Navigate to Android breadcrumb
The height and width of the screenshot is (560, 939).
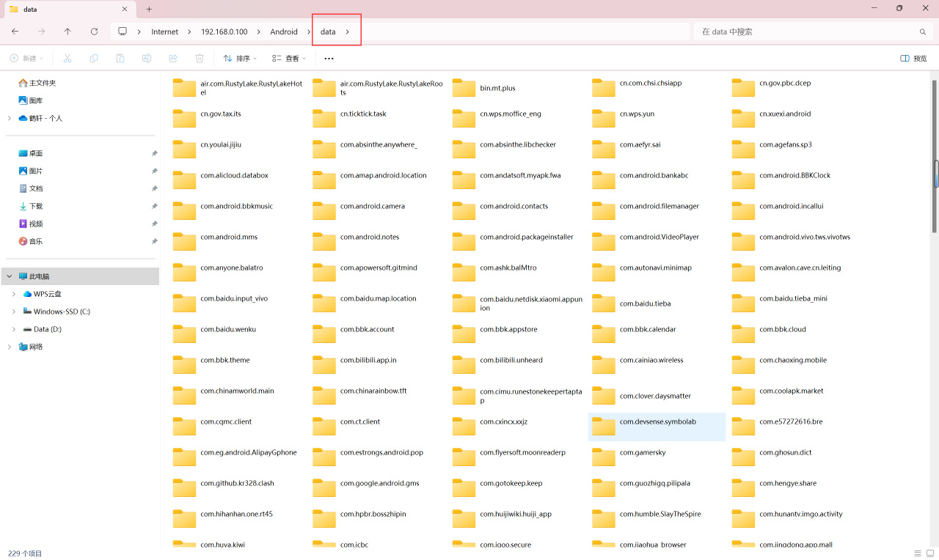[x=284, y=32]
